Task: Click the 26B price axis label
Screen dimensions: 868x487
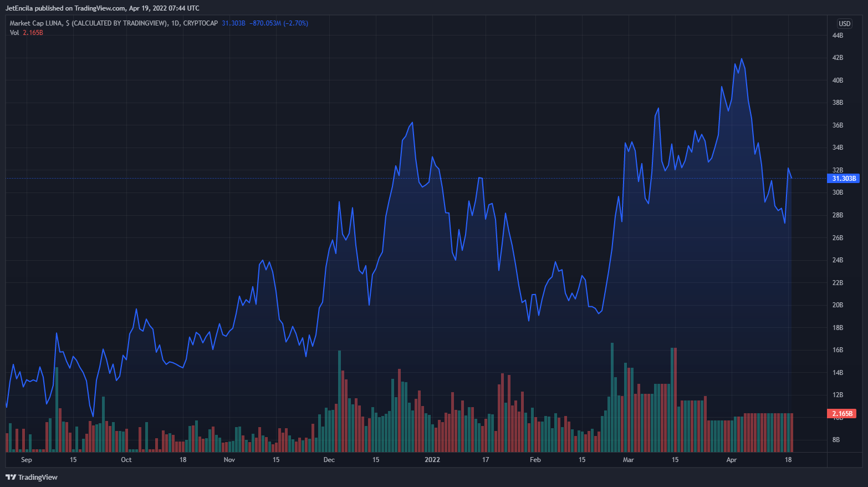Action: tap(838, 238)
